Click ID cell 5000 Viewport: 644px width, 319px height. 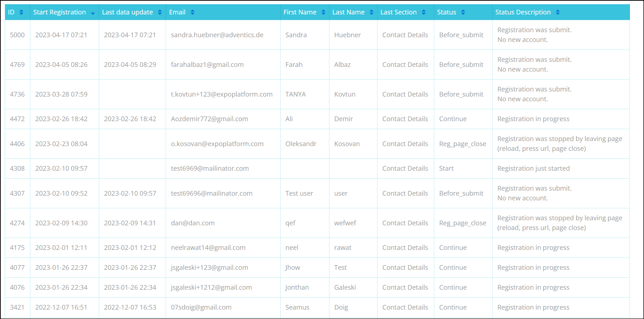coord(17,35)
